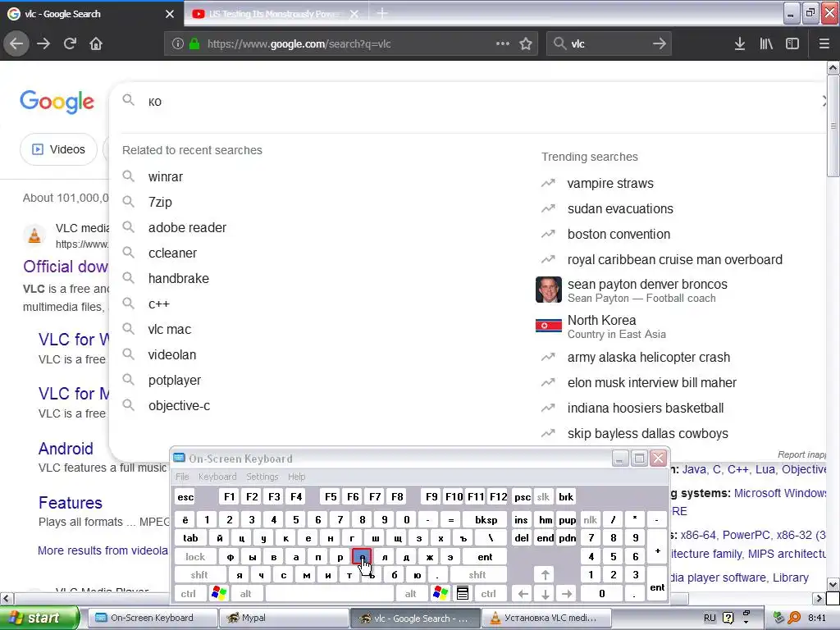840x630 pixels.
Task: Choose the 7zip suggestion
Action: pos(160,202)
